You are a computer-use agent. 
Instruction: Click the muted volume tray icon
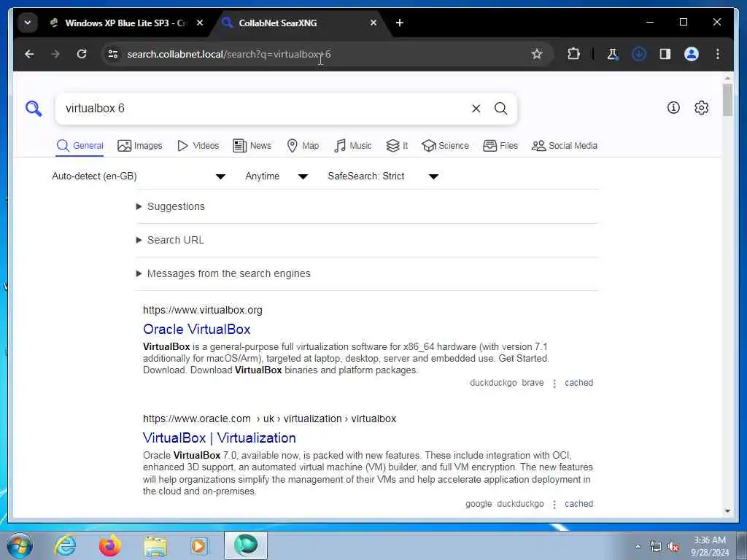673,546
